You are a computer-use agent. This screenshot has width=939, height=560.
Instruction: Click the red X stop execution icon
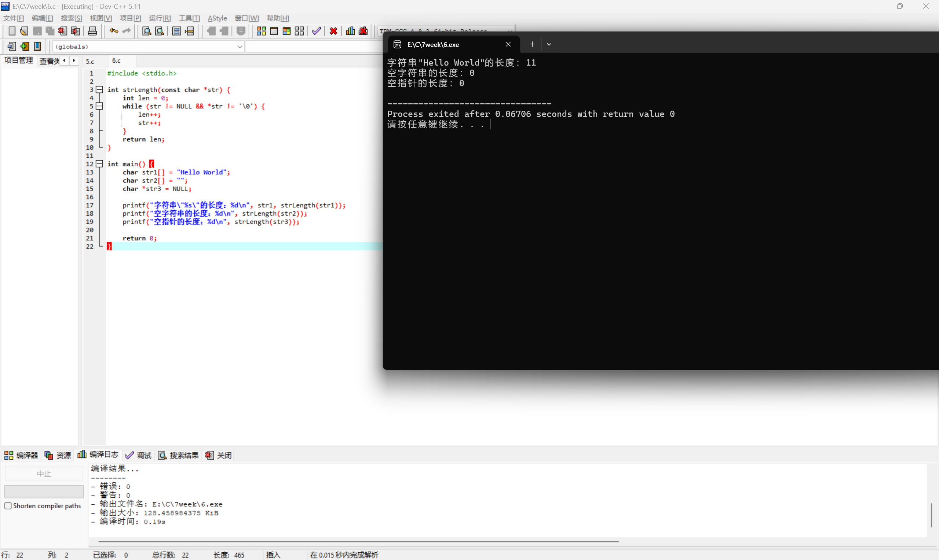point(333,31)
